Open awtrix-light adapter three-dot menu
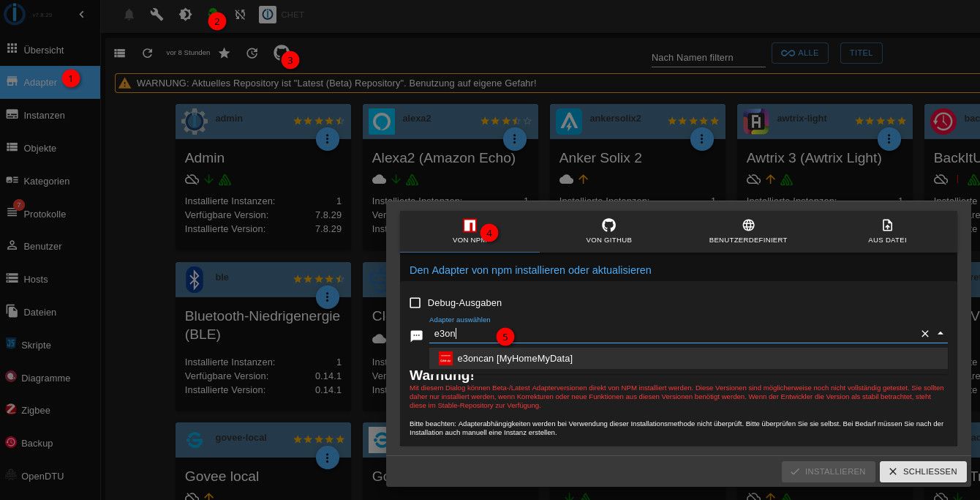Image resolution: width=980 pixels, height=500 pixels. tap(889, 138)
